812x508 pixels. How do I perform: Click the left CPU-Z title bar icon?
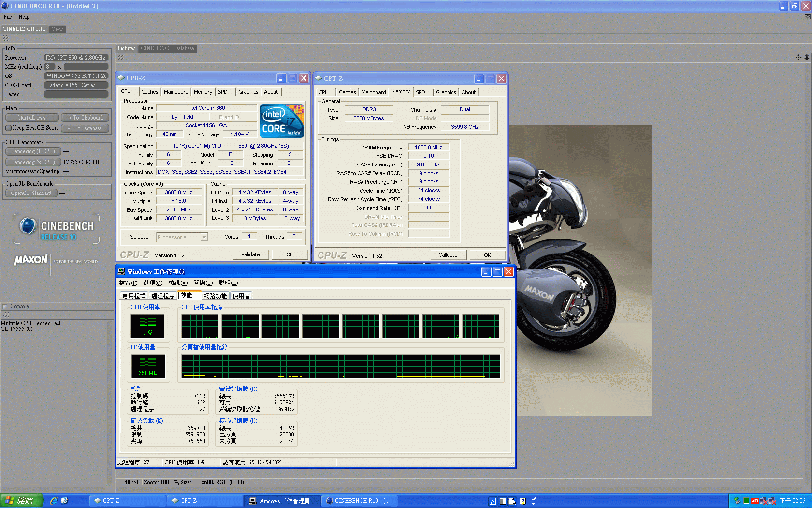point(121,78)
